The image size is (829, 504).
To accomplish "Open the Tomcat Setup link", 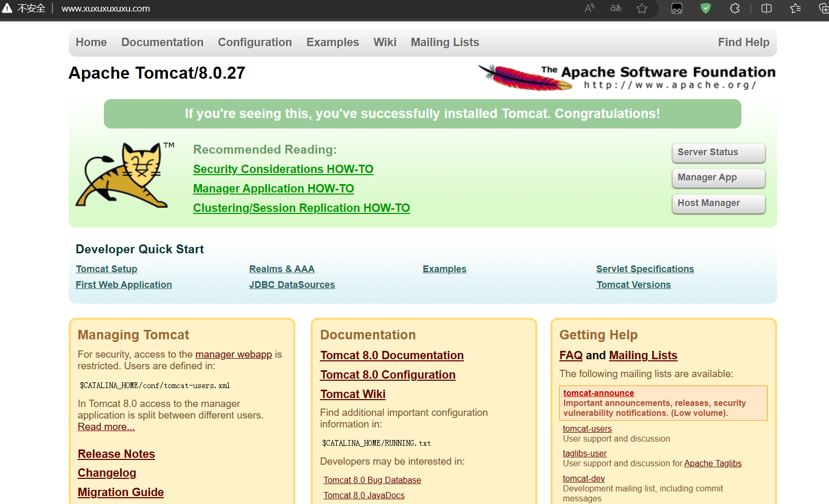I will point(107,269).
